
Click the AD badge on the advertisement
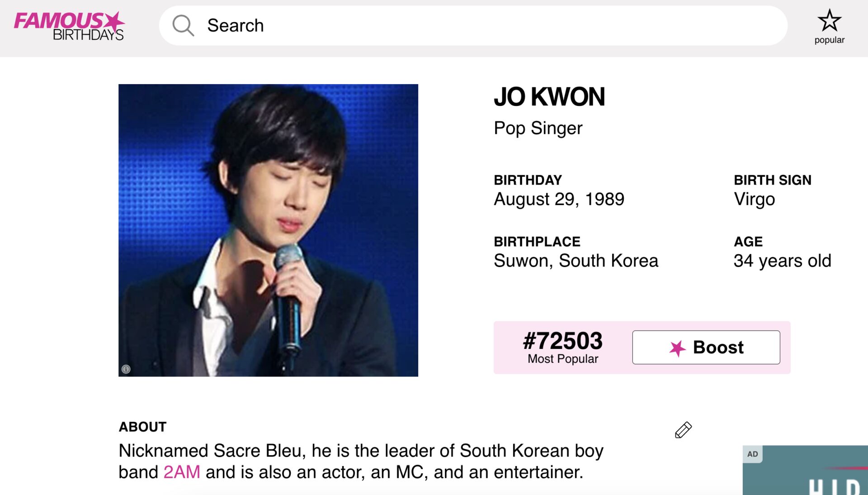[x=752, y=454]
